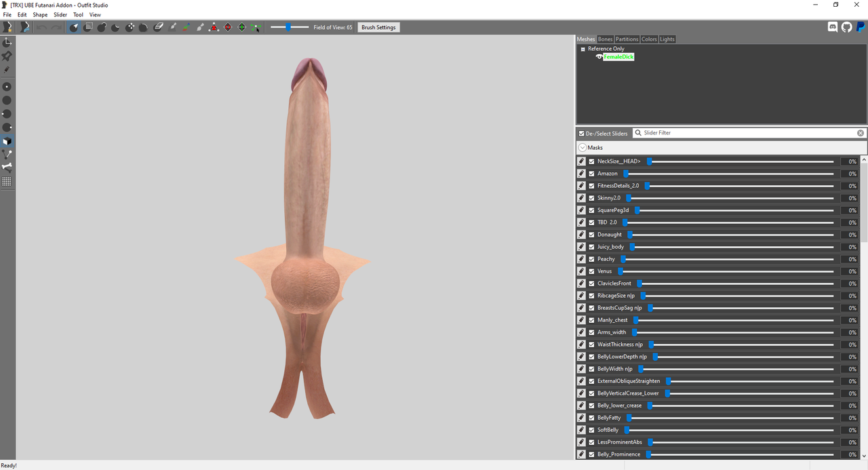Viewport: 868px width, 470px height.
Task: Click edit pencil for Amazon slider
Action: [x=581, y=174]
